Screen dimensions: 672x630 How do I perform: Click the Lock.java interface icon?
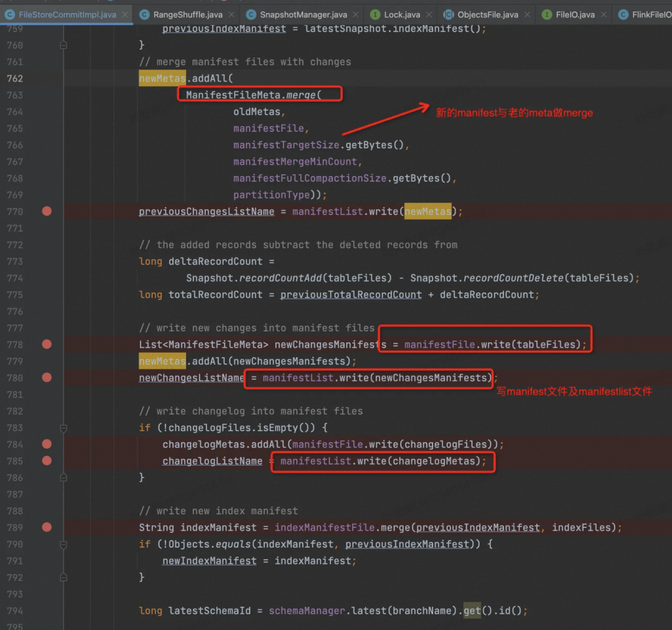[375, 14]
